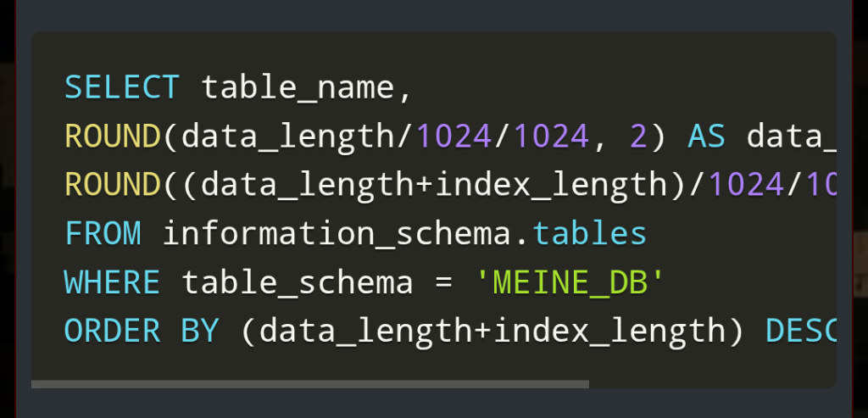Click the empty scrollbar track right of the thumb
Viewport: 868px width, 418px height.
coord(712,384)
